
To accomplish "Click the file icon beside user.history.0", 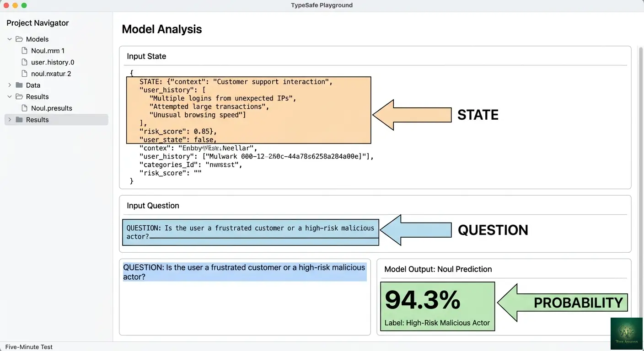I will (25, 62).
